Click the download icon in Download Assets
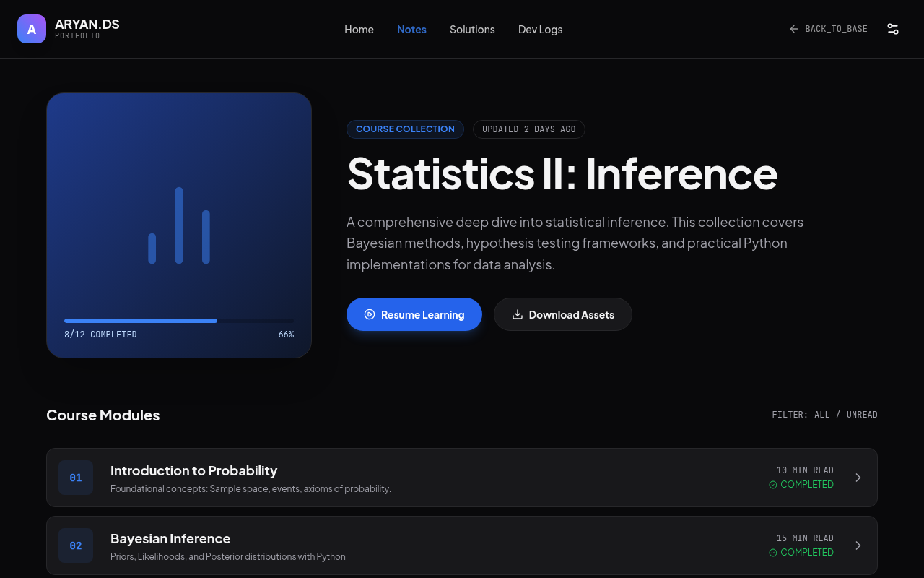The image size is (924, 578). click(x=517, y=314)
